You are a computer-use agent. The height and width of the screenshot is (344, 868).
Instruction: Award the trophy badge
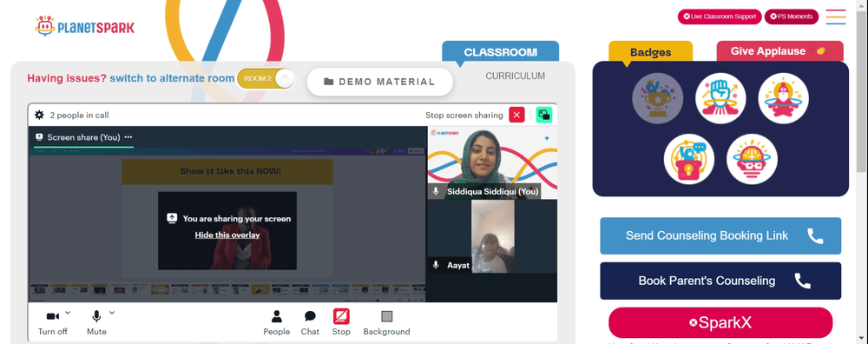point(658,99)
